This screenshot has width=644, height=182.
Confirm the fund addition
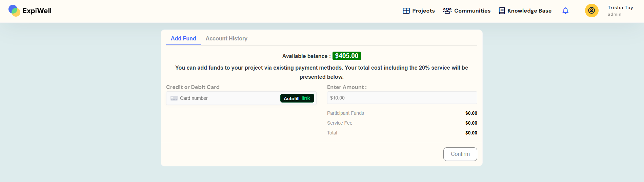tap(460, 154)
